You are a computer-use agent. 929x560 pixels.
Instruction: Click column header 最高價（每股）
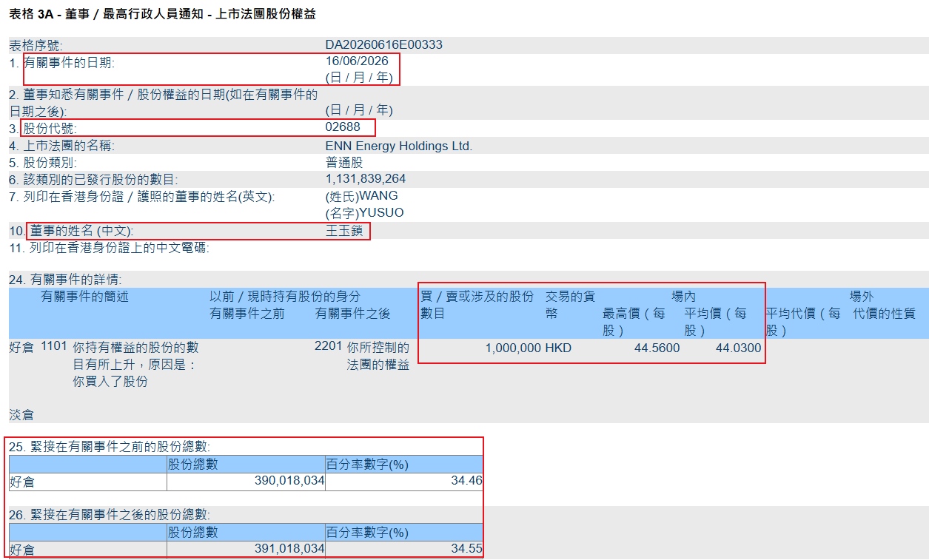tap(634, 322)
